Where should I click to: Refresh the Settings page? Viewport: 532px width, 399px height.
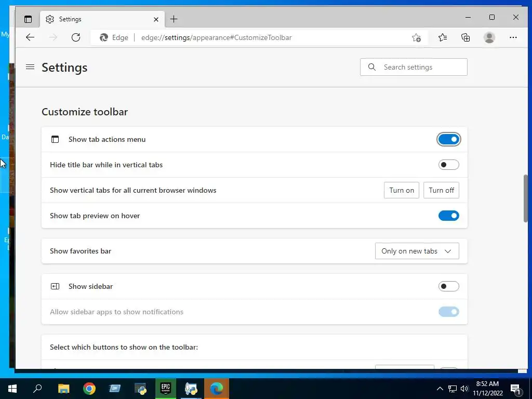click(76, 37)
